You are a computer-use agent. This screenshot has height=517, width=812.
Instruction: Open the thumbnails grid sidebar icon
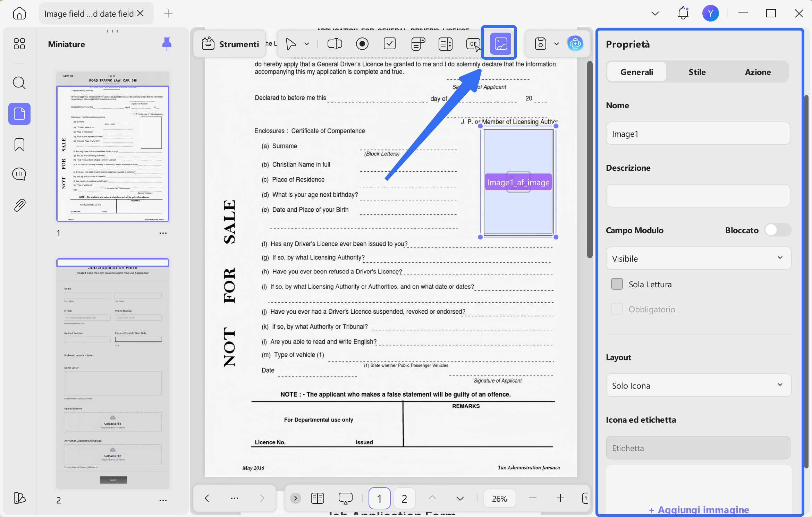[x=19, y=44]
